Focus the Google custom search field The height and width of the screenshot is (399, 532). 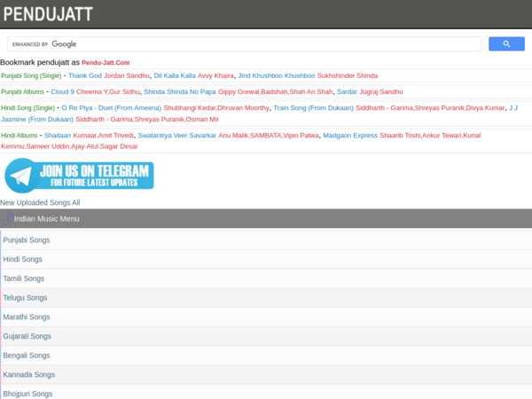(245, 44)
